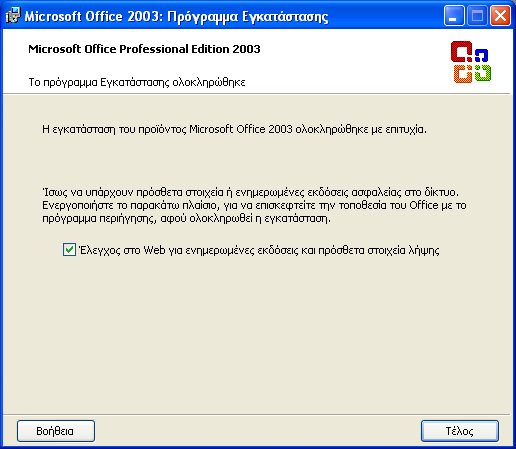Click the disabled maximize button
This screenshot has height=449, width=516.
(x=477, y=16)
